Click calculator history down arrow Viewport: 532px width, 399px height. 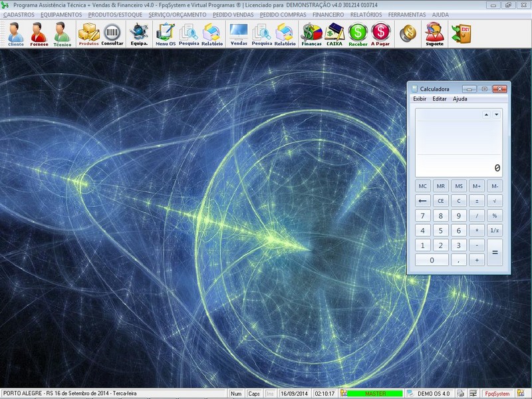tap(496, 114)
